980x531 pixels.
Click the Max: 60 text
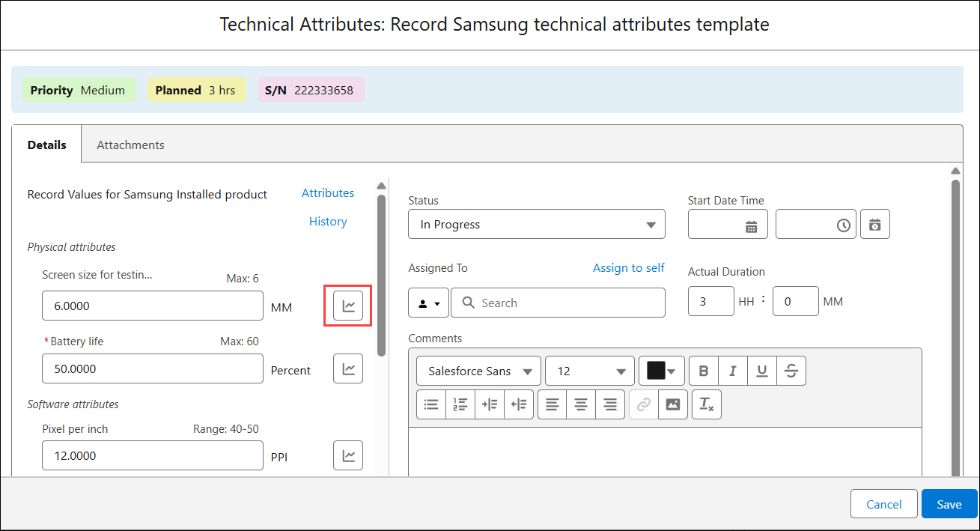pos(240,342)
